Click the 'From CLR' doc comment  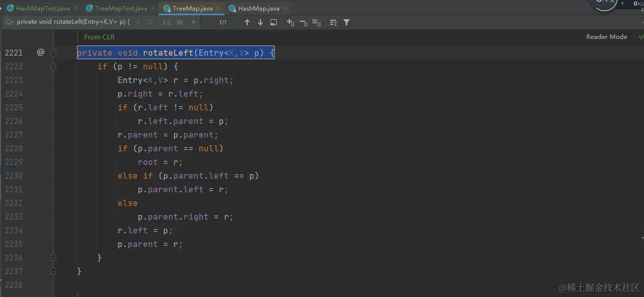pos(99,37)
